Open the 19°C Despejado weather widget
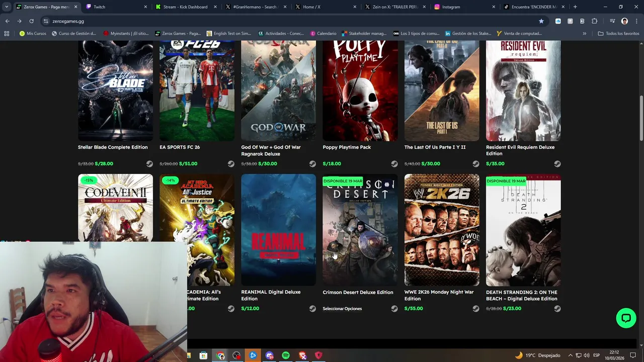Viewport: 644px width, 362px height. (537, 355)
